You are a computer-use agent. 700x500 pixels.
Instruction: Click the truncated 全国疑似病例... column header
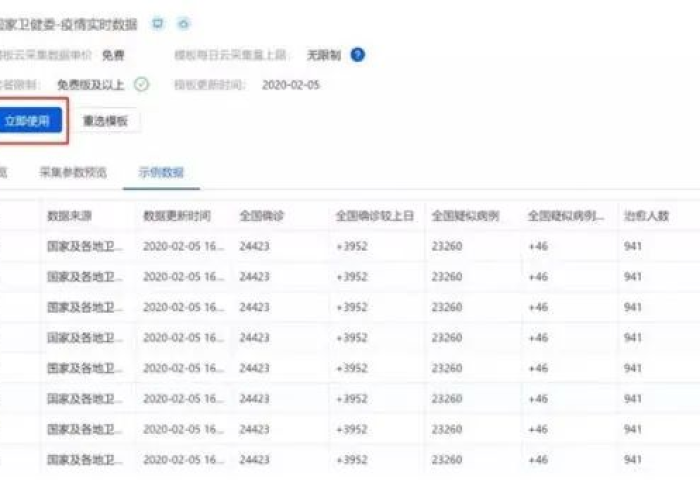point(566,216)
